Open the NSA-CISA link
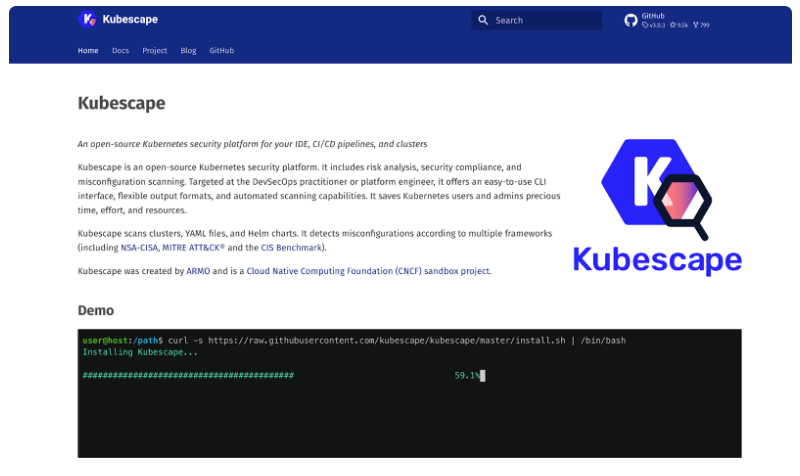Image resolution: width=800 pixels, height=476 pixels. tap(139, 248)
